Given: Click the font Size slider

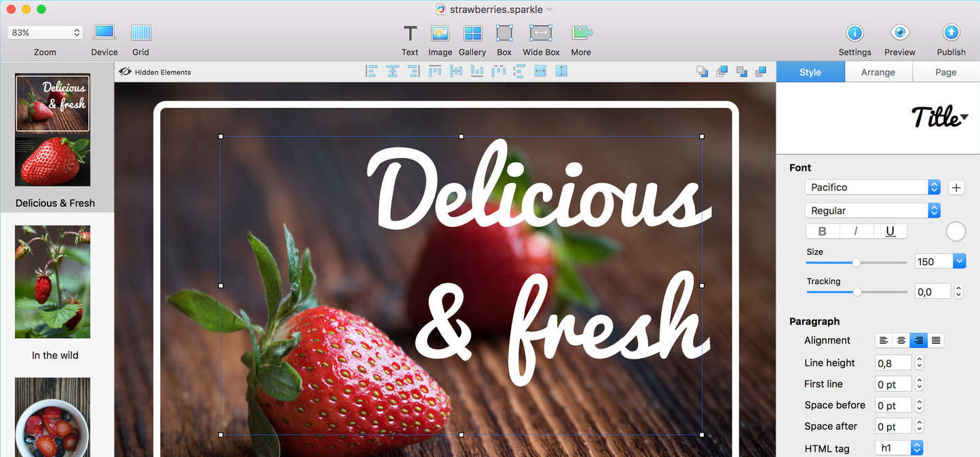Looking at the screenshot, I should [856, 262].
